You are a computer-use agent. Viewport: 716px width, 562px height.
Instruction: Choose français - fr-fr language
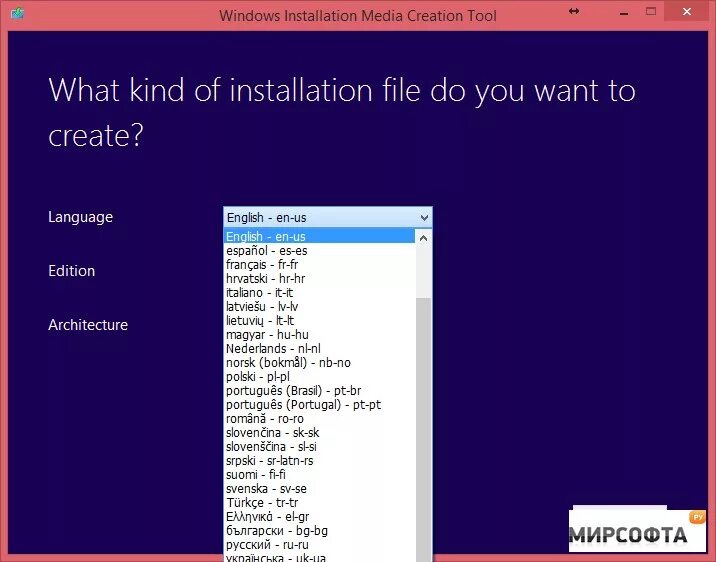320,264
